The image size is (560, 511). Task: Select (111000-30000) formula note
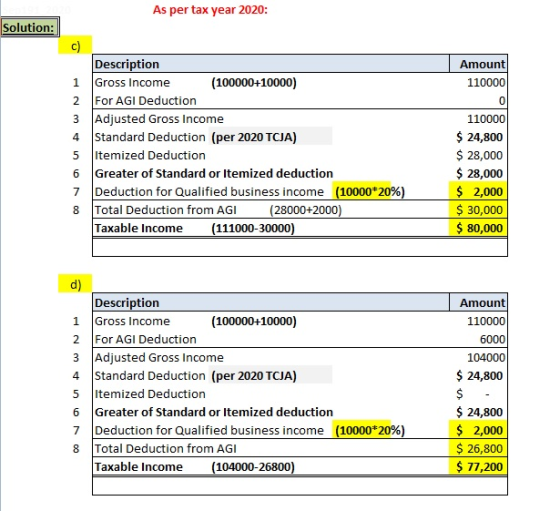pyautogui.click(x=253, y=228)
